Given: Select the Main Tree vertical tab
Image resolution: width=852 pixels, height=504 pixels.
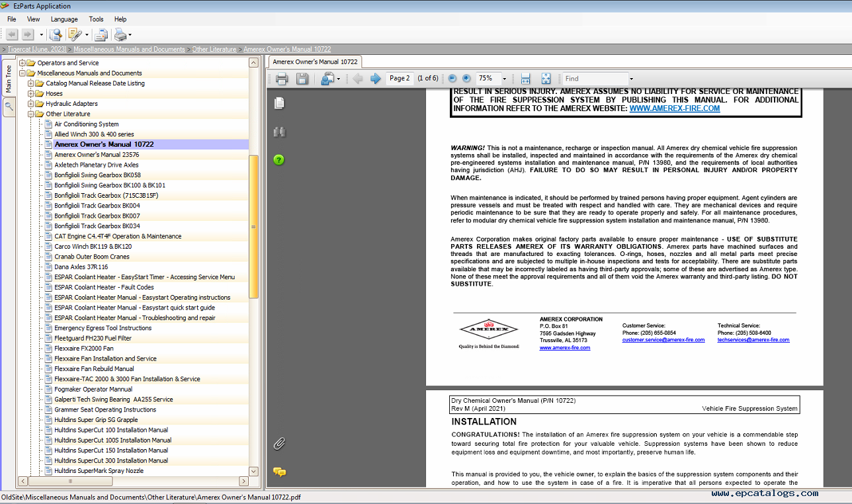Looking at the screenshot, I should (x=9, y=79).
